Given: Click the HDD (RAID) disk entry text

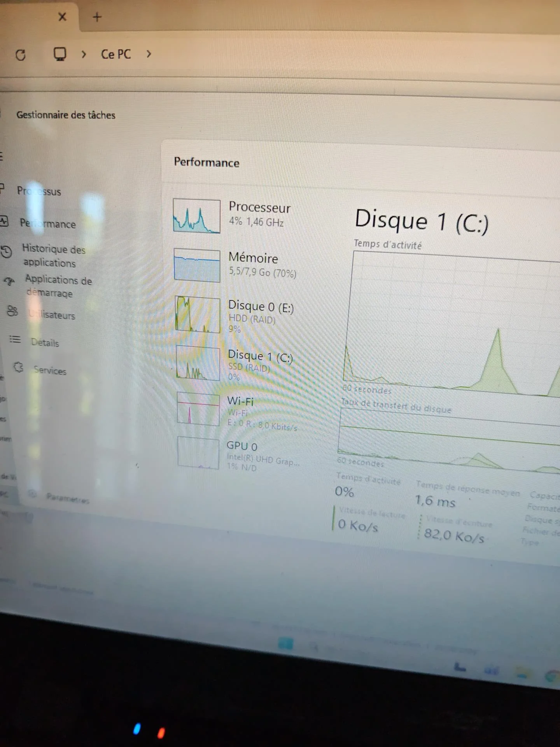Looking at the screenshot, I should (252, 319).
